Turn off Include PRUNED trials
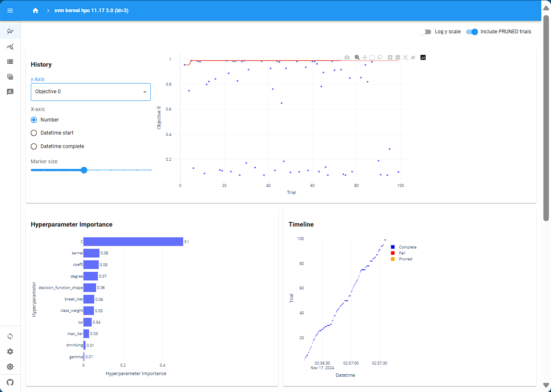This screenshot has height=392, width=551. [472, 32]
